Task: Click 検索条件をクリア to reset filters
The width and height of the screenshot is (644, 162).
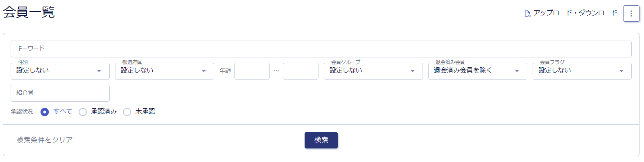Action: 45,140
